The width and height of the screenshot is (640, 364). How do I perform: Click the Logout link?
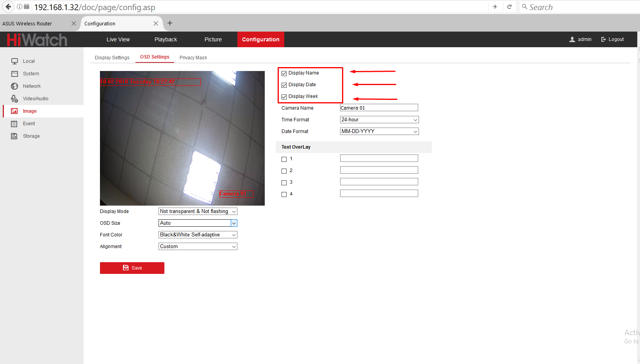(612, 39)
